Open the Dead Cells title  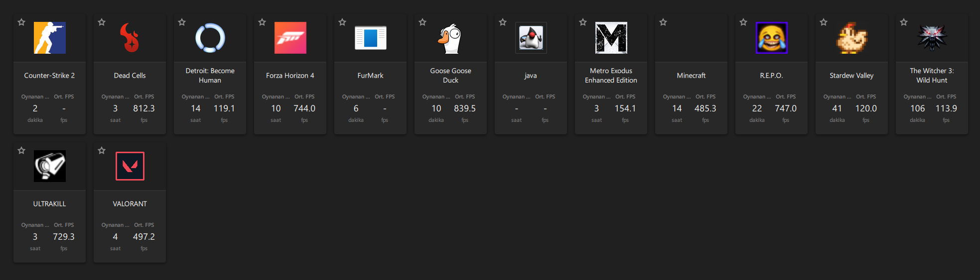pos(130,76)
